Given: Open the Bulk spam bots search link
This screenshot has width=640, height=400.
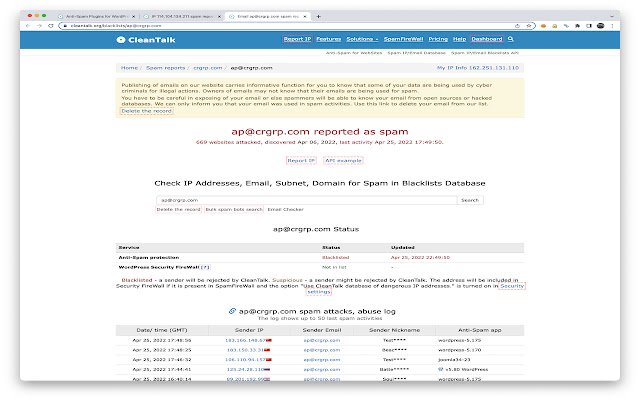Looking at the screenshot, I should pyautogui.click(x=234, y=209).
